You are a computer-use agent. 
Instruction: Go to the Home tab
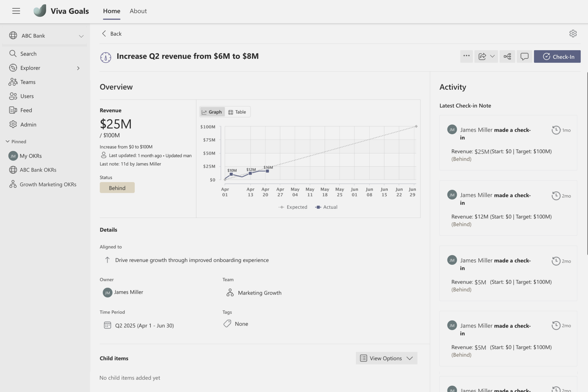pos(111,11)
